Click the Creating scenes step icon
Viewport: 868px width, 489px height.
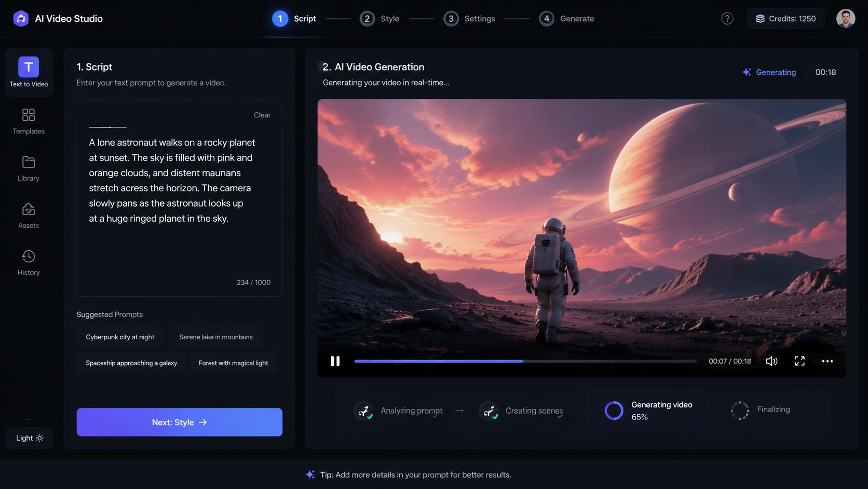tap(489, 411)
